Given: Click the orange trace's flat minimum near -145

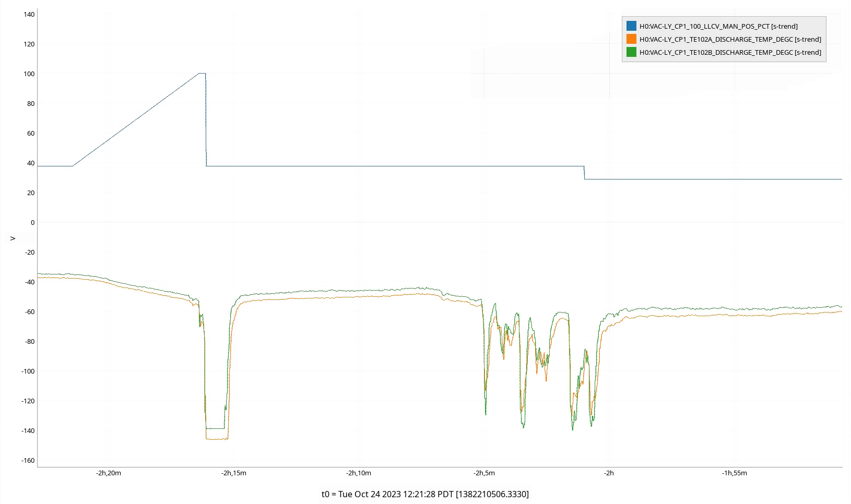Looking at the screenshot, I should pyautogui.click(x=217, y=439).
